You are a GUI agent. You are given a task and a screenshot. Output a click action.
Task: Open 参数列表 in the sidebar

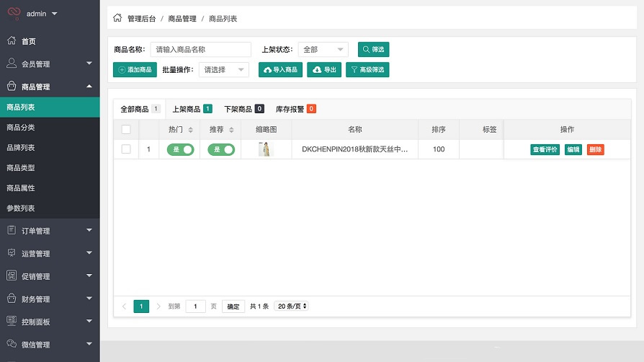point(50,208)
